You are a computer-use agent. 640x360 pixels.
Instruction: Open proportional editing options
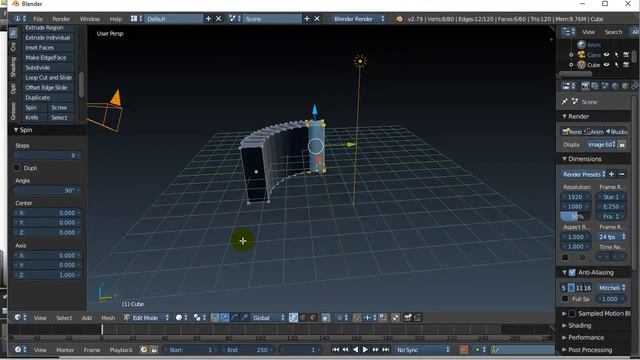tap(342, 317)
